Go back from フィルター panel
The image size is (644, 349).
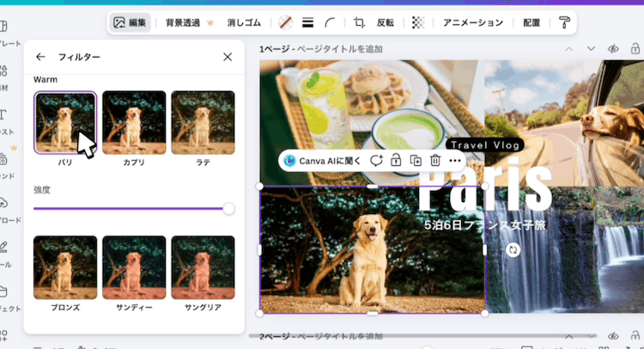pos(40,57)
